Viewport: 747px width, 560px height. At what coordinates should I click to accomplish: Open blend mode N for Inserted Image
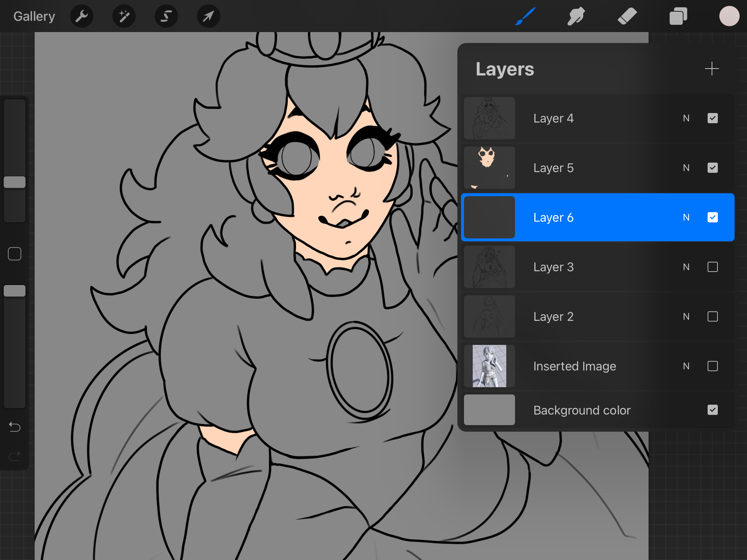tap(686, 366)
